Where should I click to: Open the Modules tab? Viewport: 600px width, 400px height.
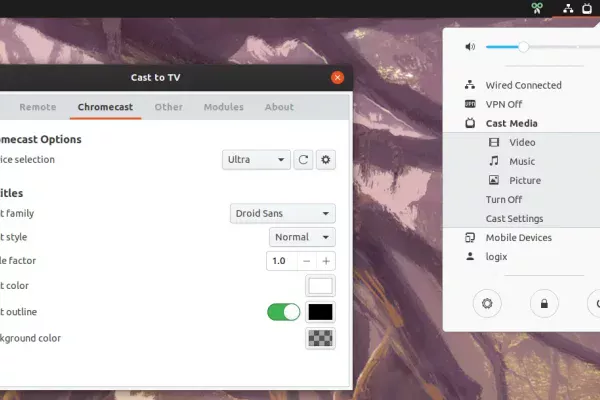coord(224,107)
